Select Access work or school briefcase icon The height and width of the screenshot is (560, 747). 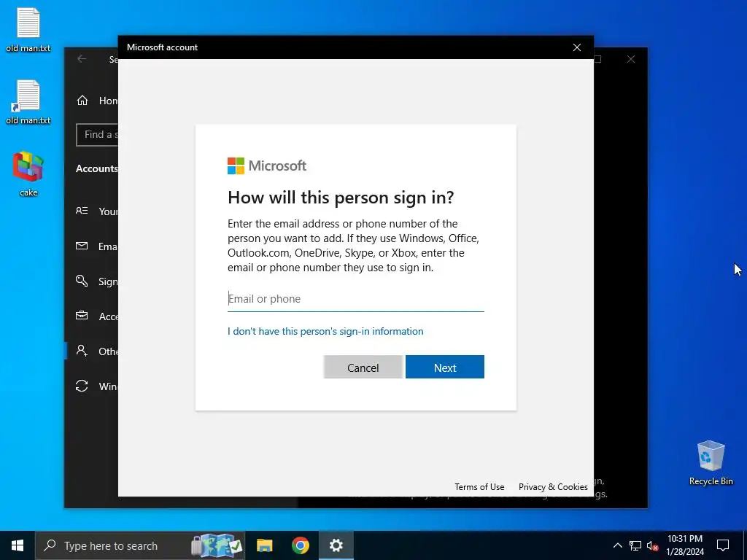point(82,316)
